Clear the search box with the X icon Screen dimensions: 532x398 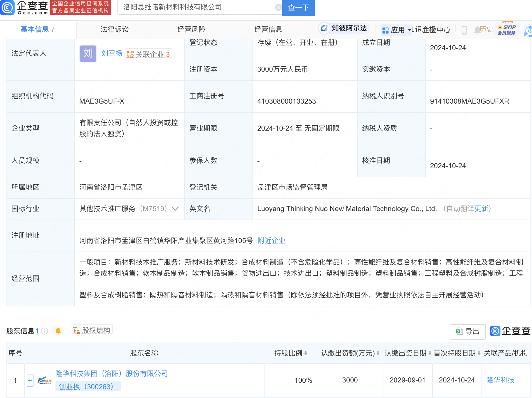278,7
